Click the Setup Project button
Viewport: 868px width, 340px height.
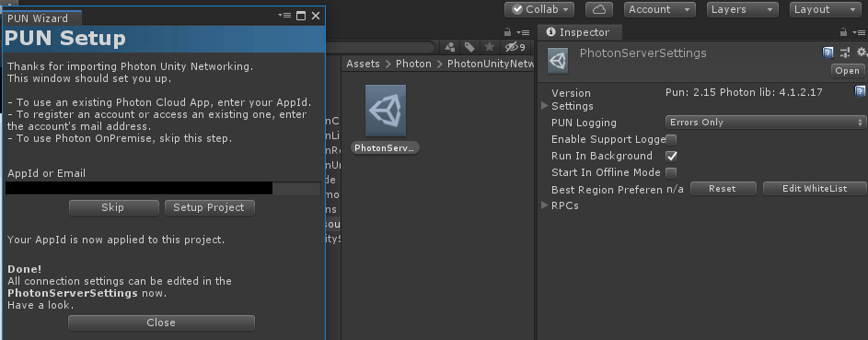coord(209,207)
